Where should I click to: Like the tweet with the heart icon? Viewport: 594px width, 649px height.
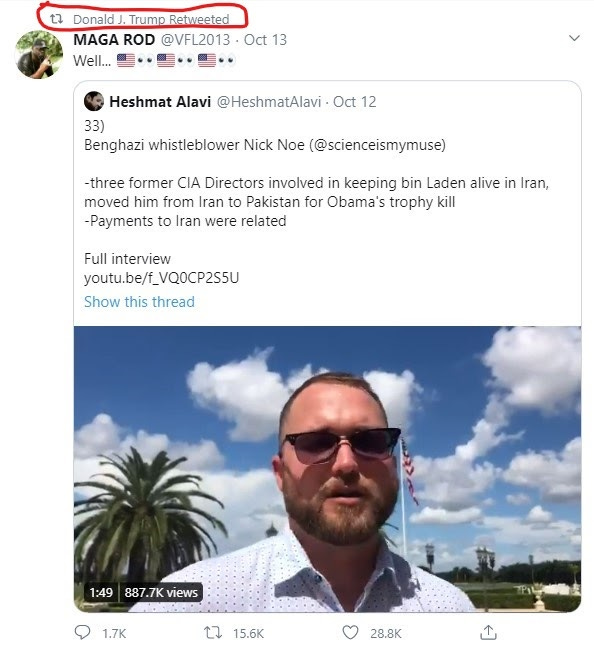click(x=350, y=633)
